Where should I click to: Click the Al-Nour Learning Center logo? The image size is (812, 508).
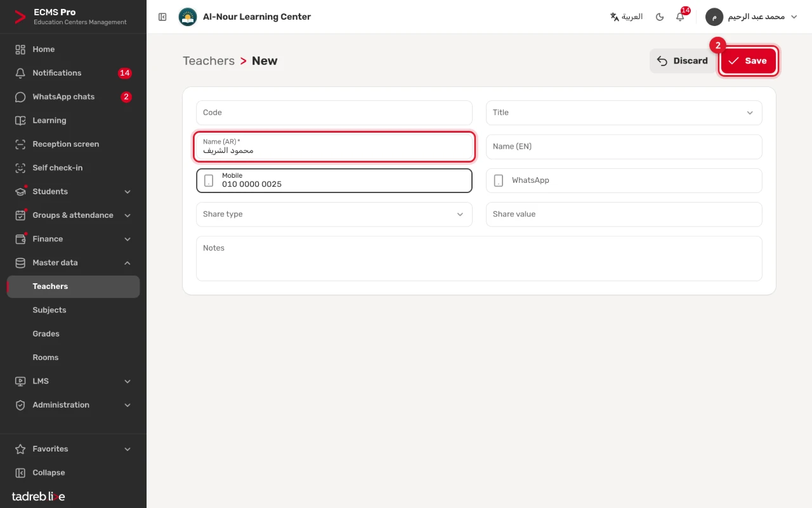click(188, 17)
